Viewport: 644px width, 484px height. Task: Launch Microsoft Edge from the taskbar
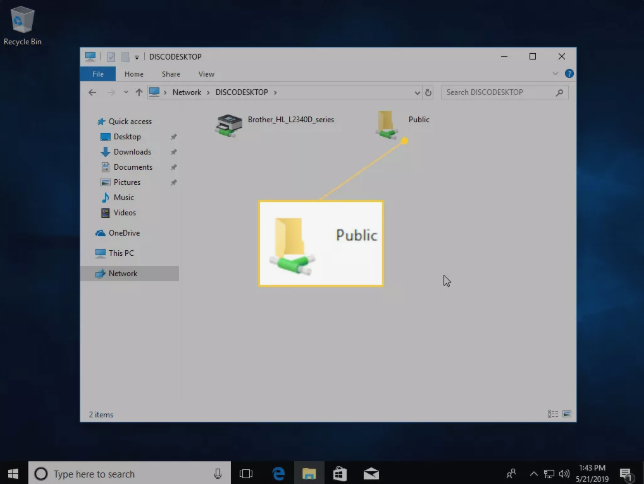[279, 474]
